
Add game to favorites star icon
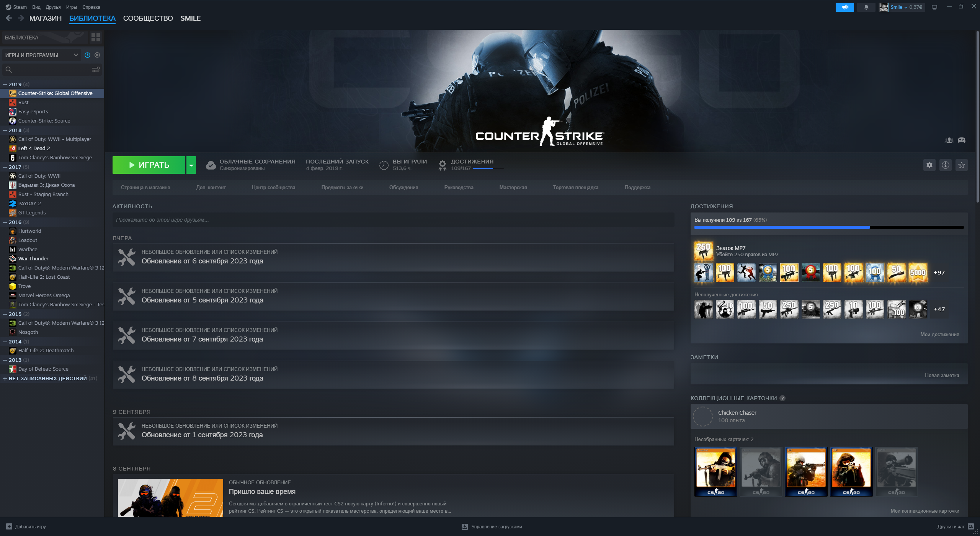[962, 165]
